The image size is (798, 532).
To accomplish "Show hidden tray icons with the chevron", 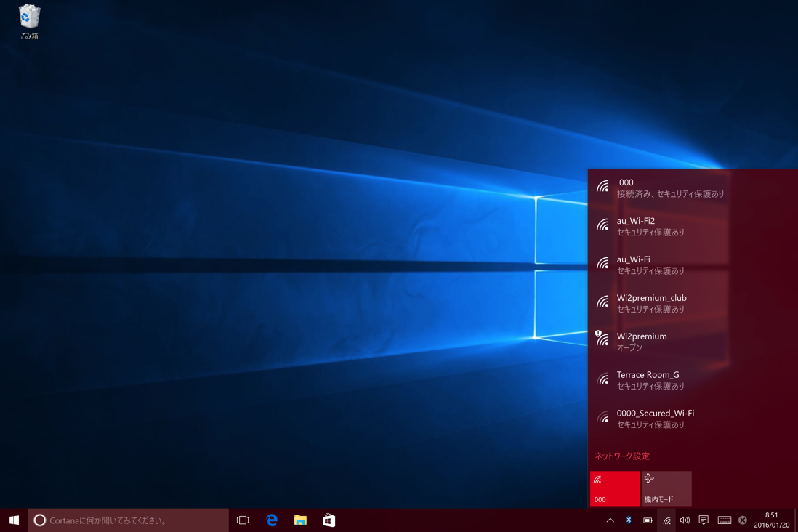I will click(610, 520).
